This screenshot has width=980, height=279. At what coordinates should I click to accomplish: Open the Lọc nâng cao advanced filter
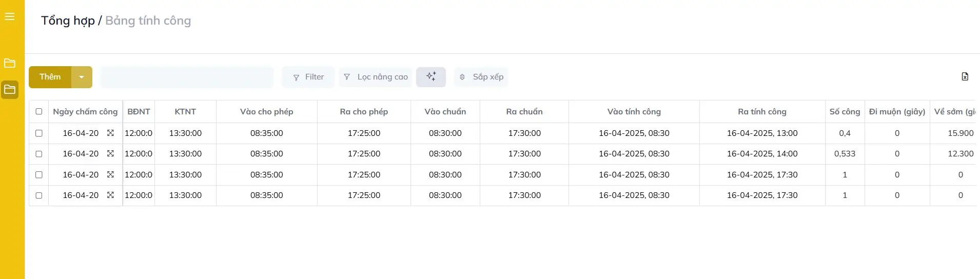tap(376, 77)
